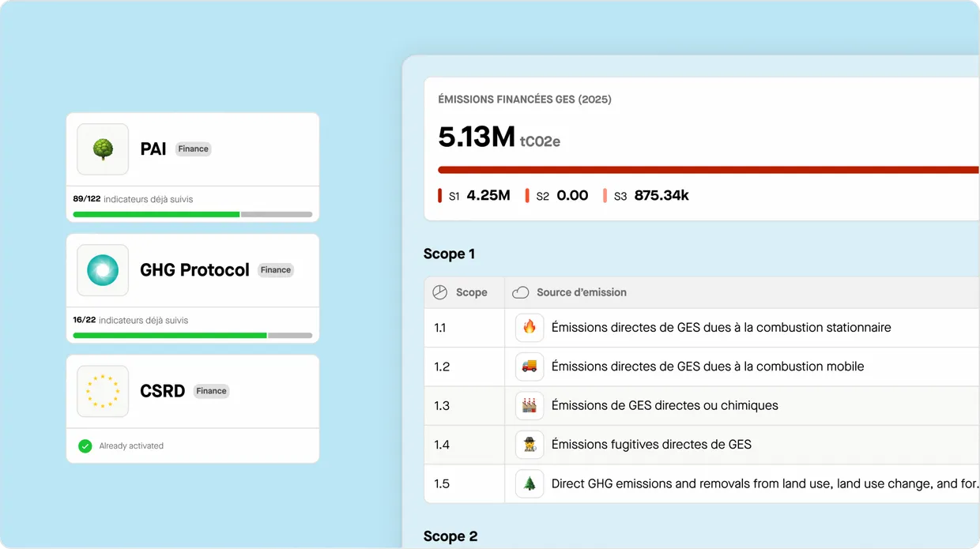Click the Finance tag next to CSRD

point(211,391)
